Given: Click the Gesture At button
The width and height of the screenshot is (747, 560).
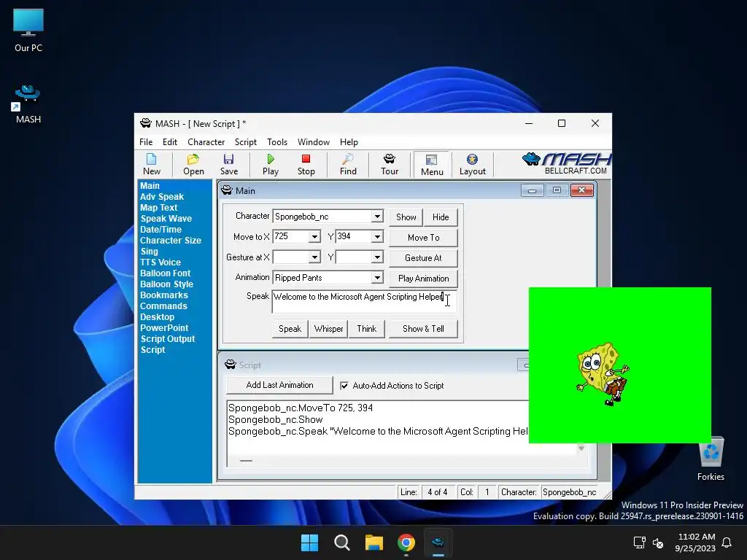Looking at the screenshot, I should click(x=424, y=257).
